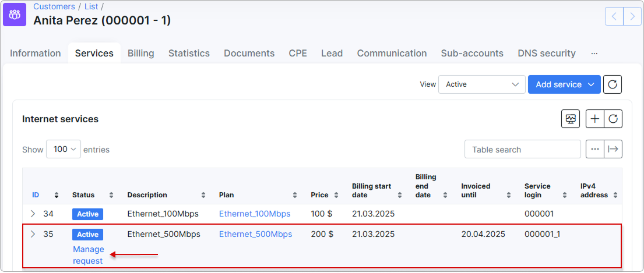The width and height of the screenshot is (644, 273).
Task: Click the table export arrow icon
Action: (x=613, y=149)
